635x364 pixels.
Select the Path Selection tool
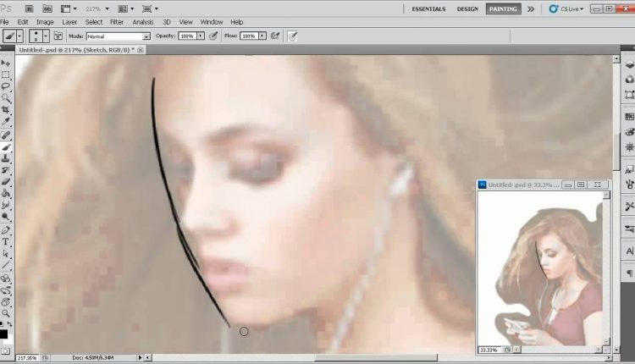(x=6, y=253)
